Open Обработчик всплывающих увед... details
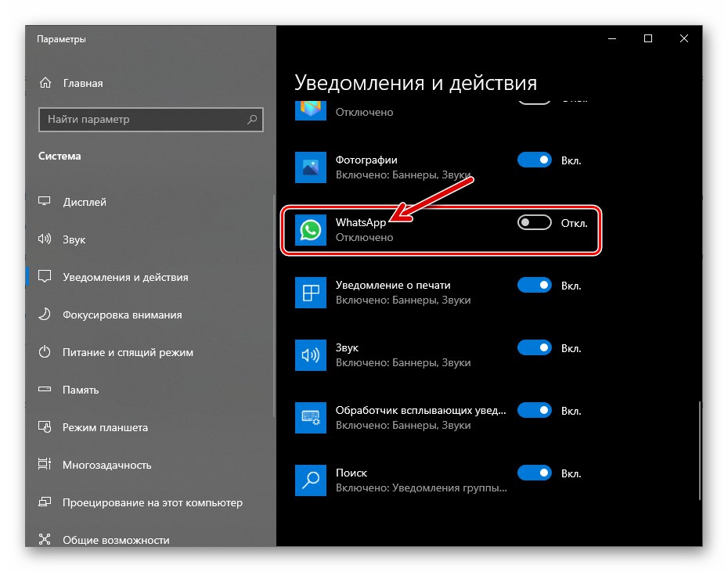This screenshot has height=572, width=728. 420,411
